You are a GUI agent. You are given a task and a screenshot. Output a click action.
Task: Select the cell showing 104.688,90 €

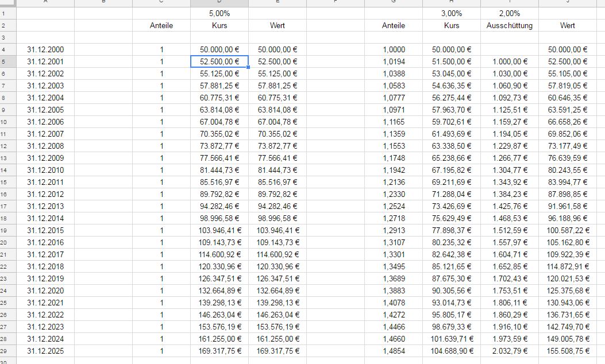452,351
